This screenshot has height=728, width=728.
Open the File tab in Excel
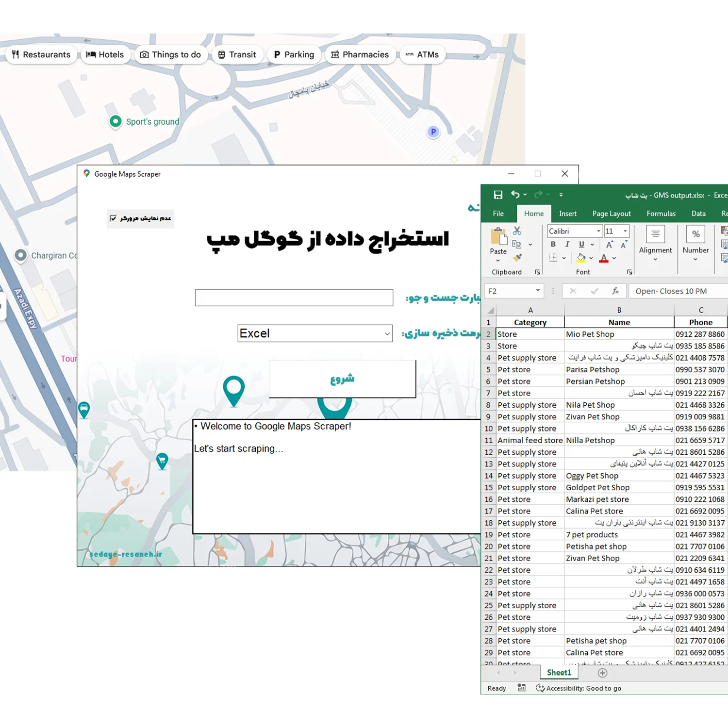[498, 214]
